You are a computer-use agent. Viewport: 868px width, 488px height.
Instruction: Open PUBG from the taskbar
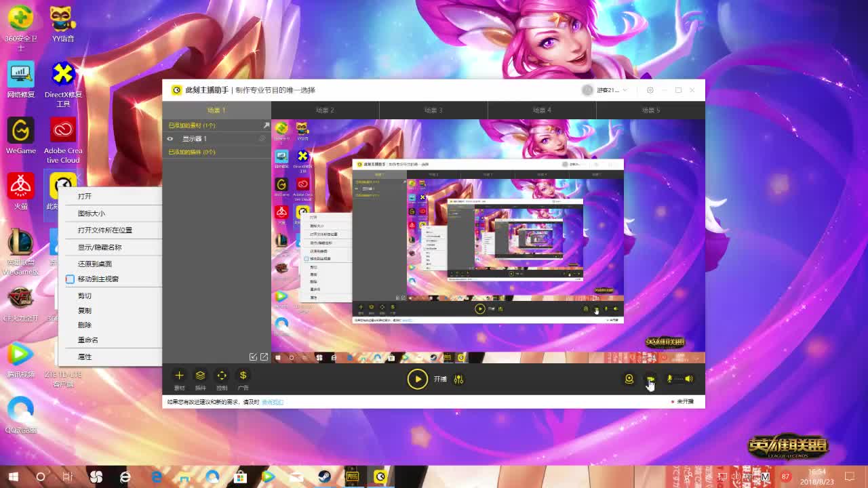click(x=352, y=476)
